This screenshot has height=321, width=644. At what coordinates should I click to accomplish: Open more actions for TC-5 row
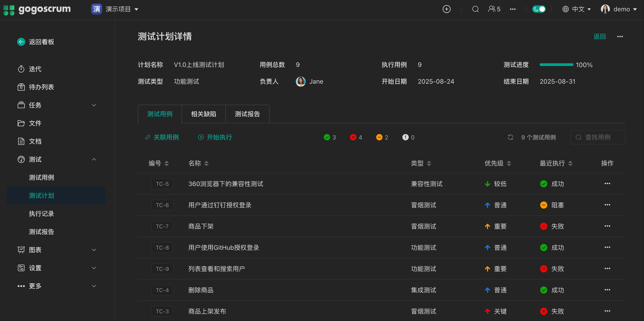[607, 184]
